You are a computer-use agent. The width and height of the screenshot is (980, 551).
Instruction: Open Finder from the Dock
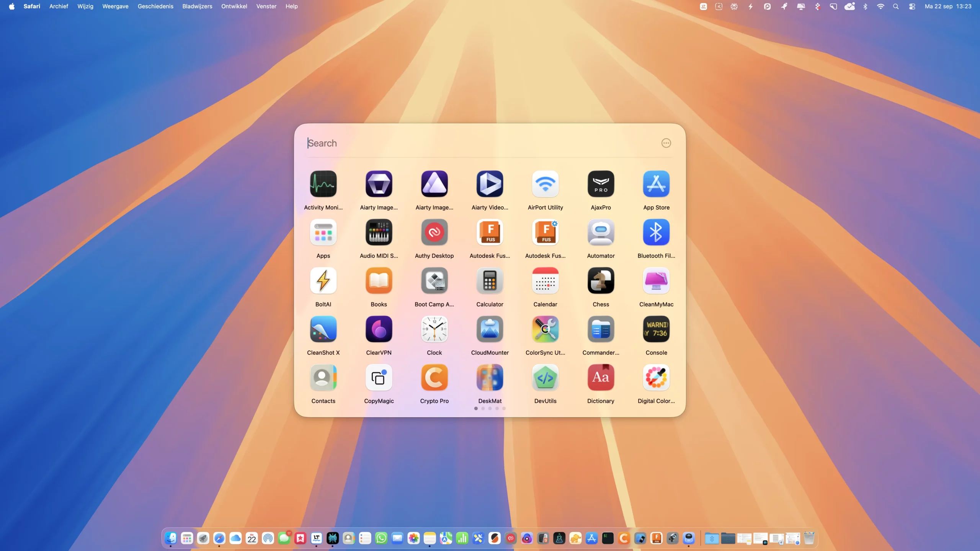pos(171,538)
